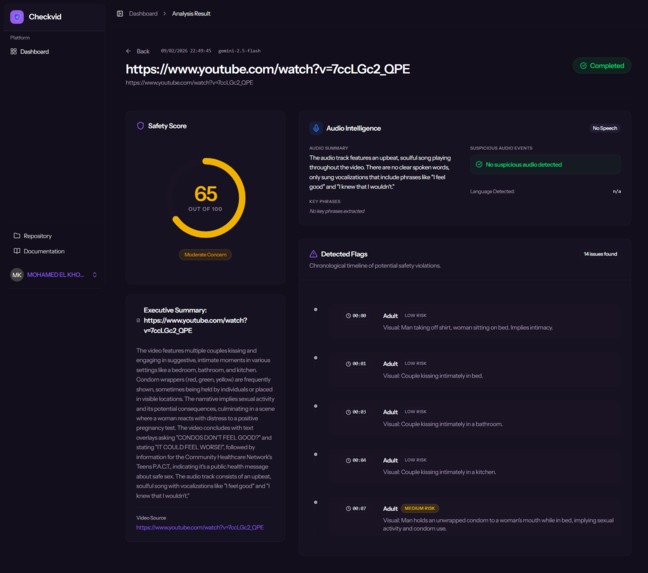Click the gemini-2.5-flash model label
The height and width of the screenshot is (573, 648).
point(239,51)
